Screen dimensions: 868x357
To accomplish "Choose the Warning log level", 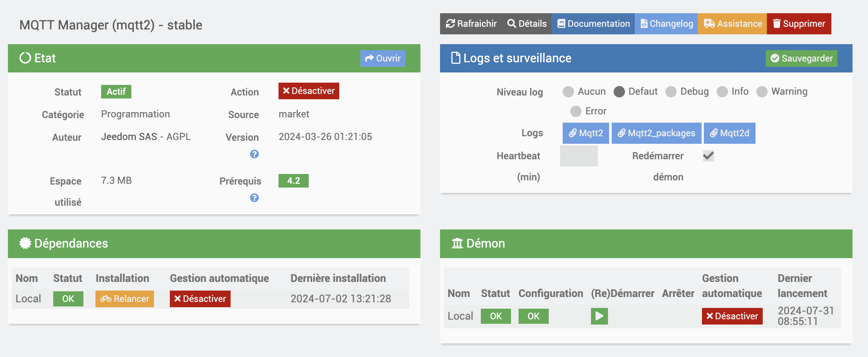I will click(x=762, y=92).
